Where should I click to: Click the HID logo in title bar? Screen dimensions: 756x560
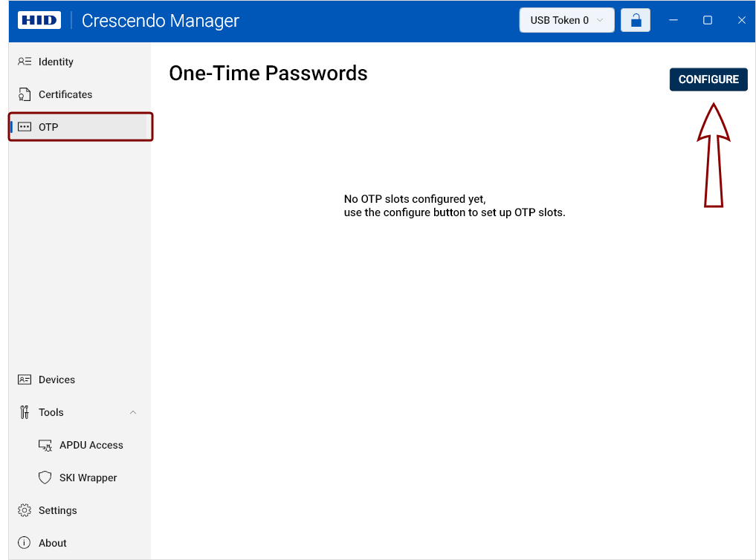pyautogui.click(x=39, y=20)
